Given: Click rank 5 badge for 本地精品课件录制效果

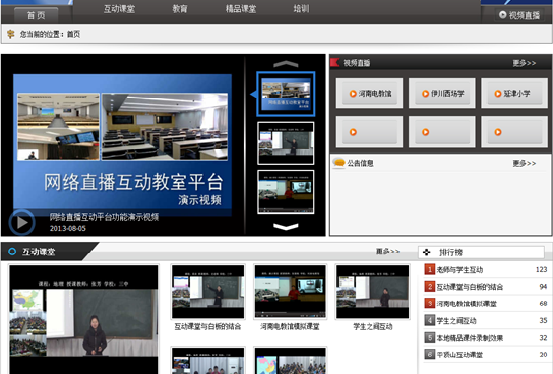Looking at the screenshot, I should coord(430,337).
